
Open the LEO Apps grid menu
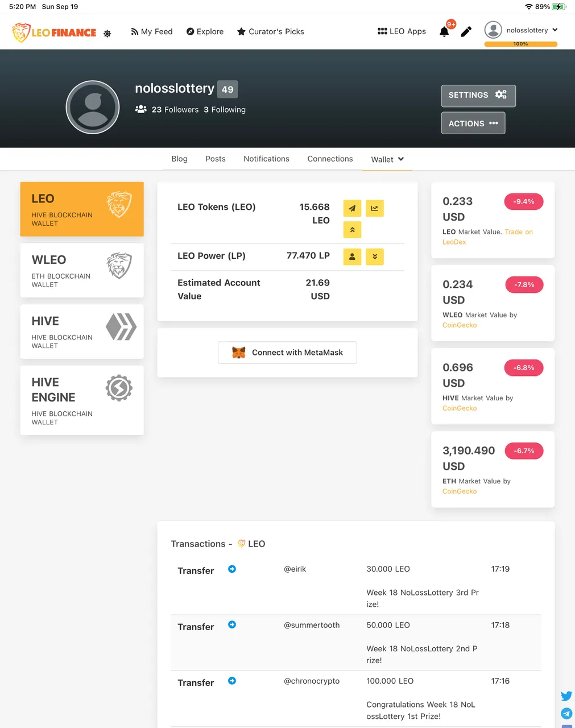tap(402, 31)
